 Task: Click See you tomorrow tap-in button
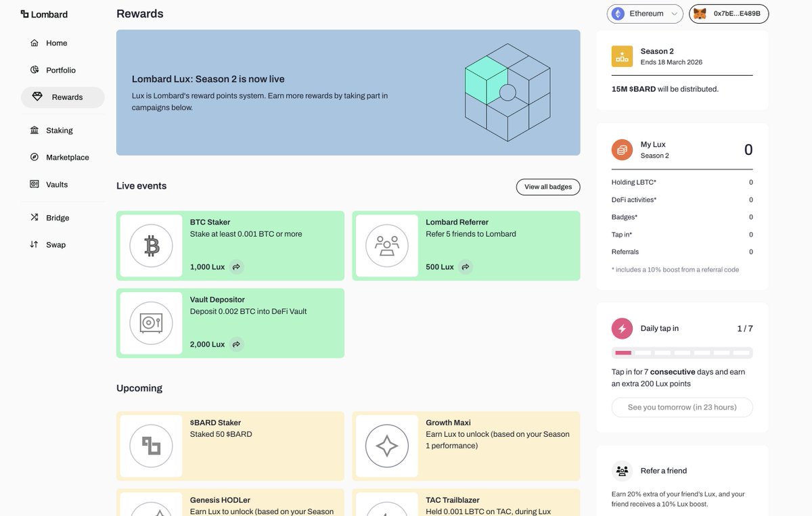[x=682, y=407]
